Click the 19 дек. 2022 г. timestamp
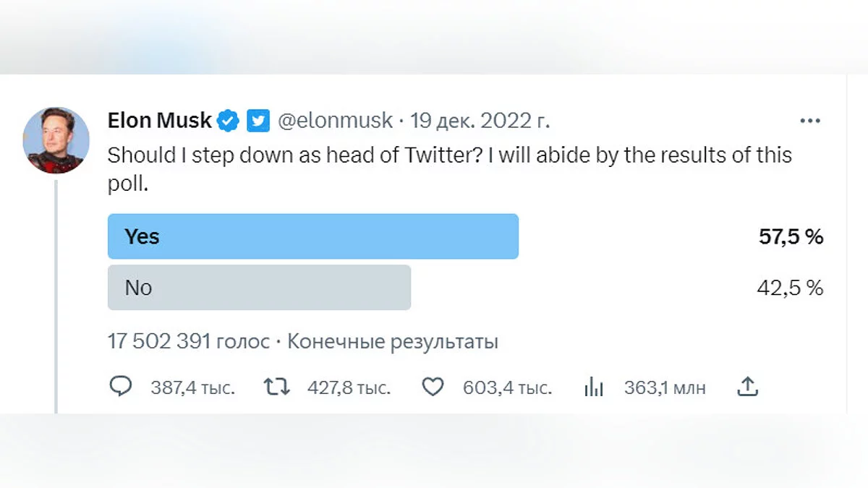868x488 pixels. 480,120
